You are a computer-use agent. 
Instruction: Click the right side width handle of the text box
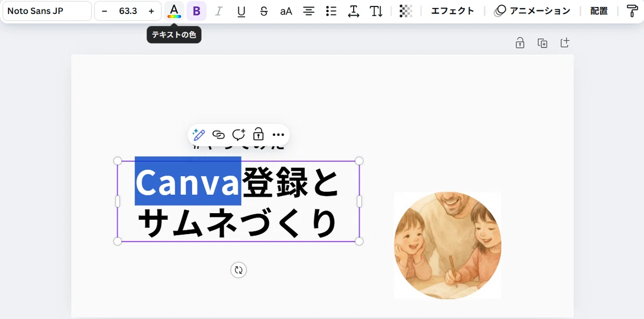(x=360, y=201)
